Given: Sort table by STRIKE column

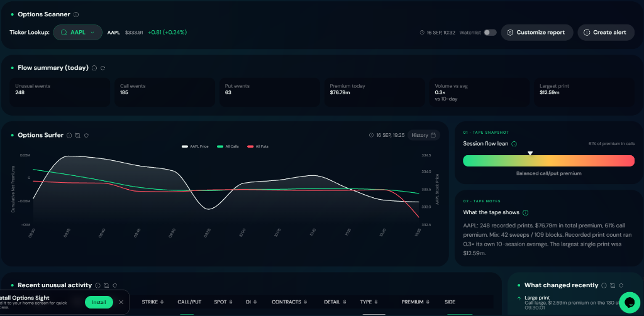Looking at the screenshot, I should (x=153, y=302).
